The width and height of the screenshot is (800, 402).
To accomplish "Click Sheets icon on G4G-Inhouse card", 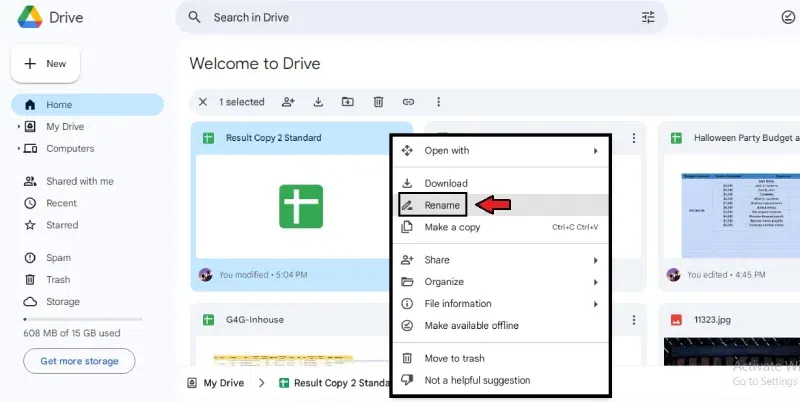I will pos(208,320).
